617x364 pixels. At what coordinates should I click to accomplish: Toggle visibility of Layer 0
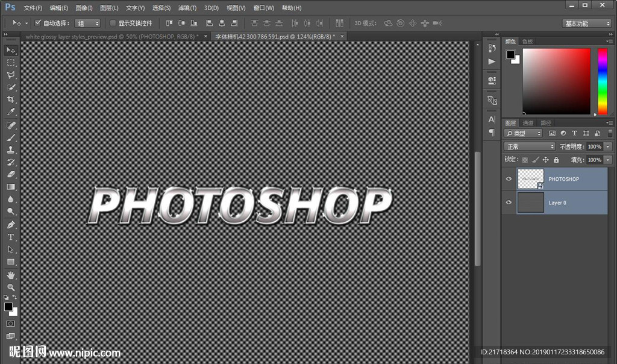click(x=509, y=202)
